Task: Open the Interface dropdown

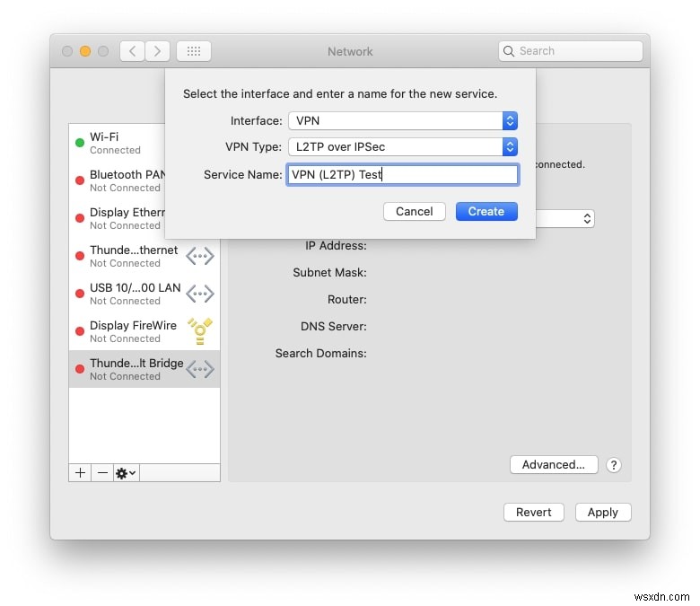Action: pyautogui.click(x=403, y=120)
